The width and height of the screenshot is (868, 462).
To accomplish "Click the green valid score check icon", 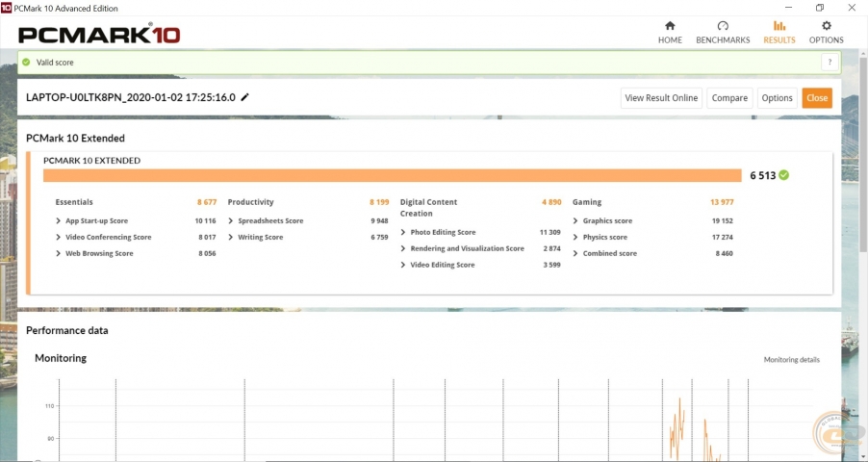I will pyautogui.click(x=26, y=62).
